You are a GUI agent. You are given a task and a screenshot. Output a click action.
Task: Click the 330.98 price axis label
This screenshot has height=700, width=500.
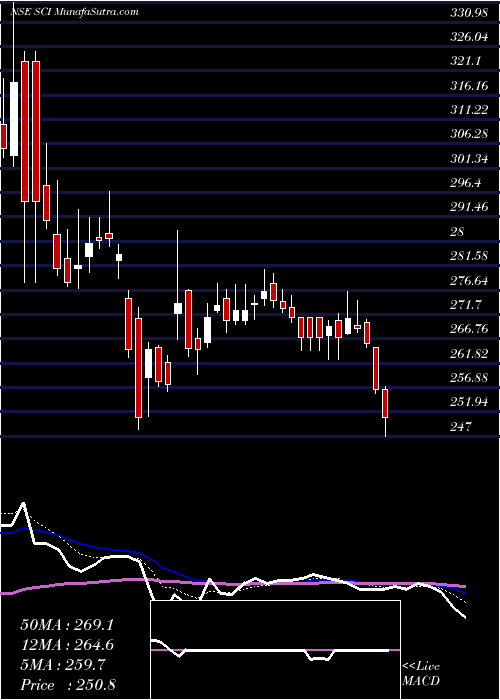tap(469, 13)
